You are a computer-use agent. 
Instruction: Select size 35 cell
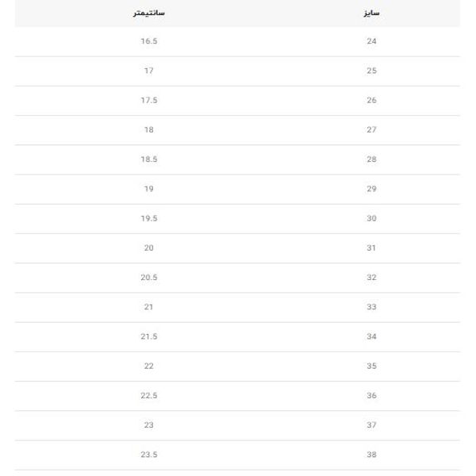click(x=371, y=366)
